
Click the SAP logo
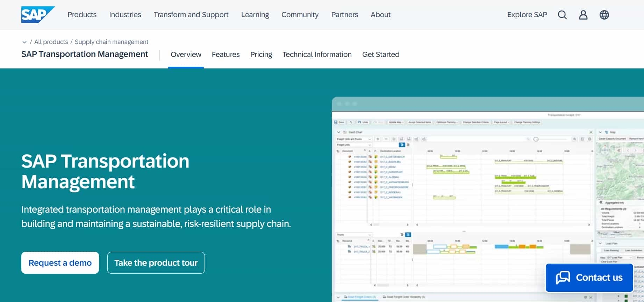38,15
